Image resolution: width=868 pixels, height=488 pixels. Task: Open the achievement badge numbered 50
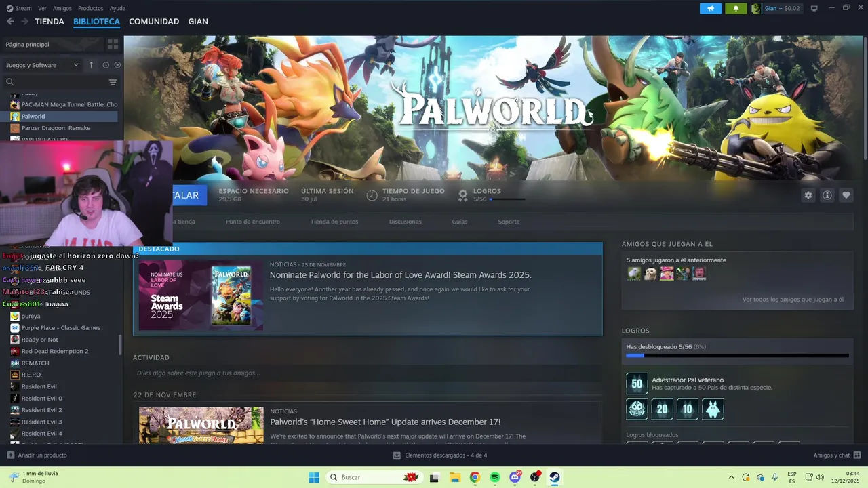coord(637,384)
